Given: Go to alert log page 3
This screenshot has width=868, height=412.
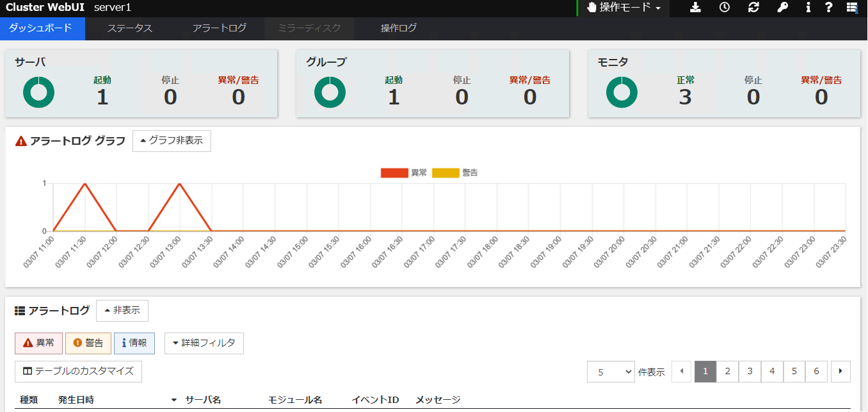Looking at the screenshot, I should [x=750, y=372].
